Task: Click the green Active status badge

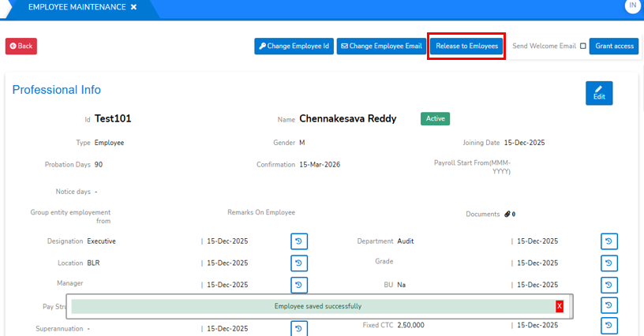Action: 436,118
